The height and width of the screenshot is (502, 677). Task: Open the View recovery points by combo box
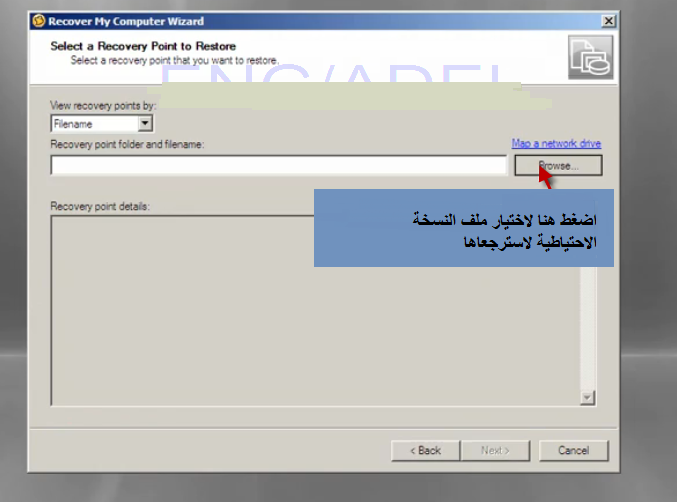pyautogui.click(x=101, y=124)
